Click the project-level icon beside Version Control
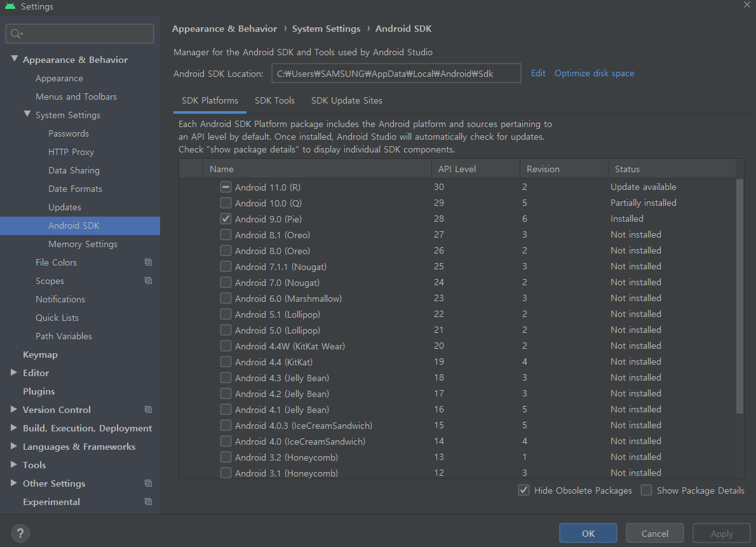756x547 pixels. pyautogui.click(x=149, y=409)
